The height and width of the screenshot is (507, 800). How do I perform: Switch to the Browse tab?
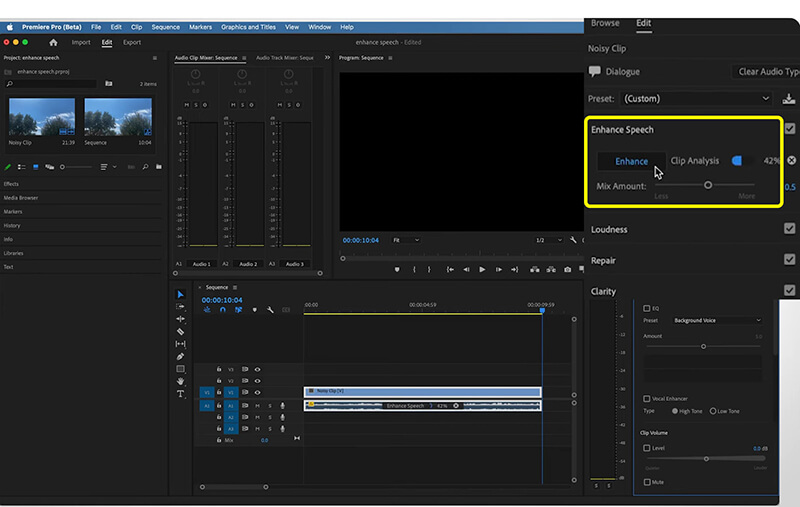pyautogui.click(x=605, y=23)
